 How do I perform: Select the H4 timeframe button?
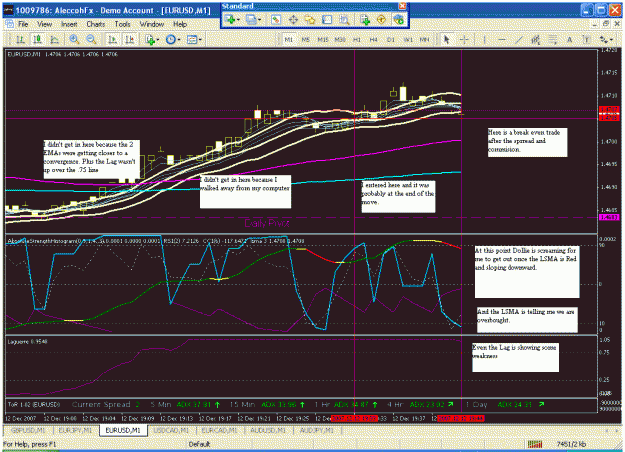tap(373, 39)
